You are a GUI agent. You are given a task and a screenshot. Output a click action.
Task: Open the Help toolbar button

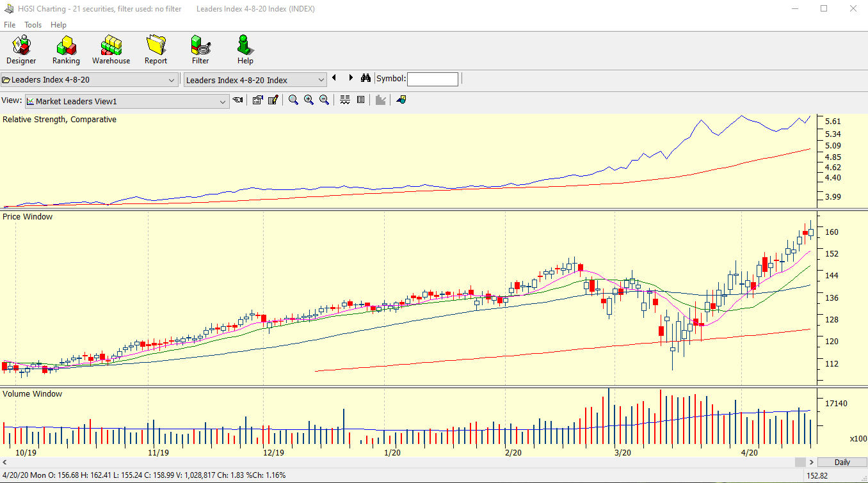[x=245, y=50]
